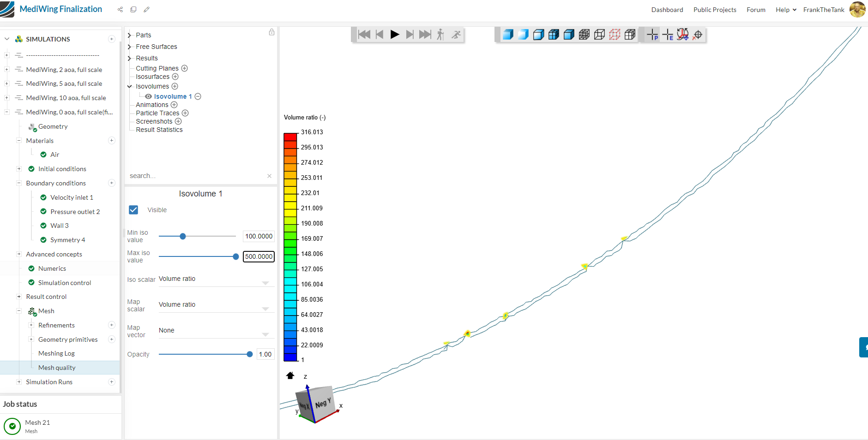
Task: Select the surface with edges rendering icon
Action: tap(554, 34)
